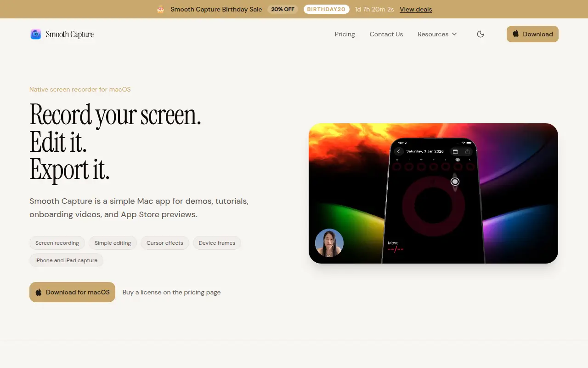Click the power icon in phone preview
Screen dimensions: 588x368
tap(468, 151)
